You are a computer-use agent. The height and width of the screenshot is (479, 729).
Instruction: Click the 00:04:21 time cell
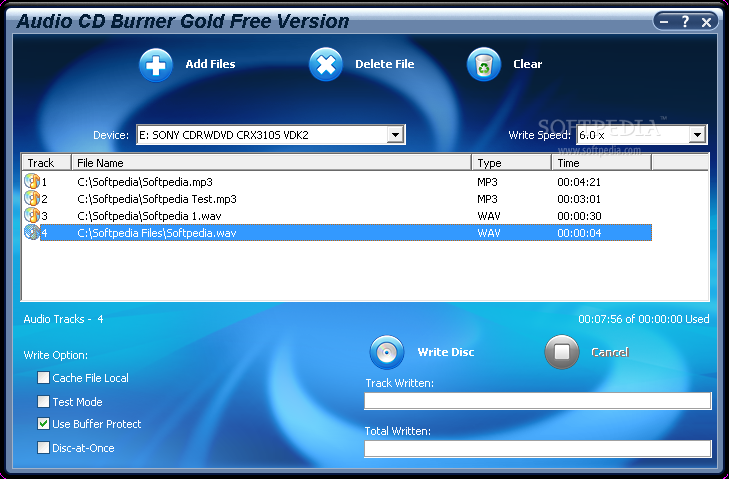[x=579, y=182]
